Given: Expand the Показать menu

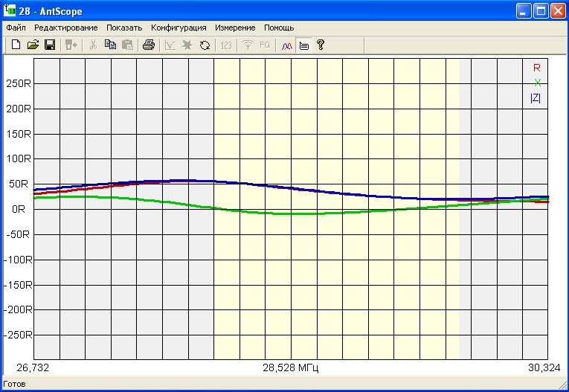Looking at the screenshot, I should (123, 28).
